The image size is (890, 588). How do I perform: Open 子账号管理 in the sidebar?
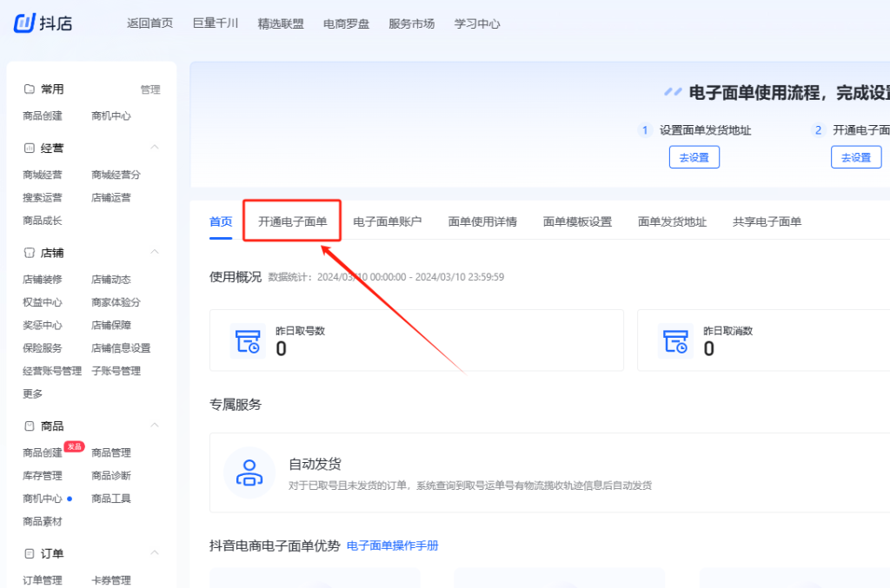pyautogui.click(x=117, y=371)
